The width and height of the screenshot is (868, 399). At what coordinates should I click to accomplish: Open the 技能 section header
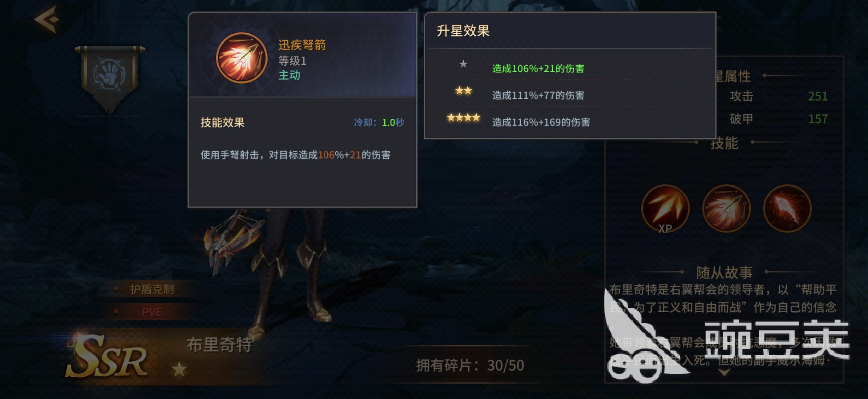pyautogui.click(x=724, y=143)
